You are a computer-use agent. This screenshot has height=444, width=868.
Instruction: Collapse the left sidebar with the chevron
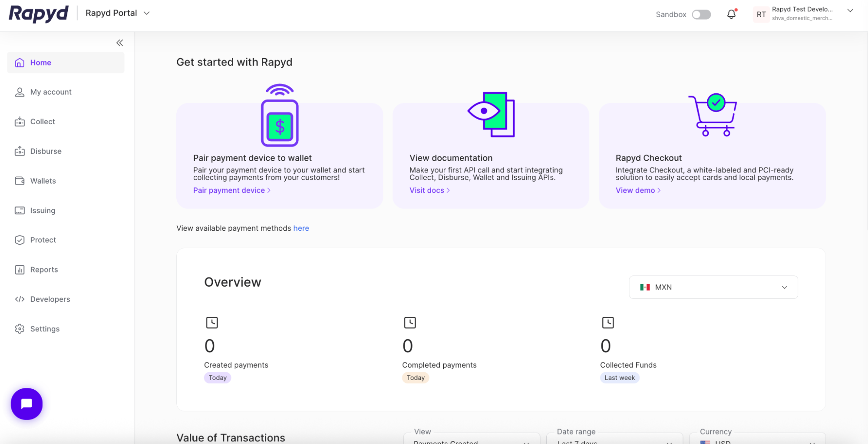[x=119, y=42]
